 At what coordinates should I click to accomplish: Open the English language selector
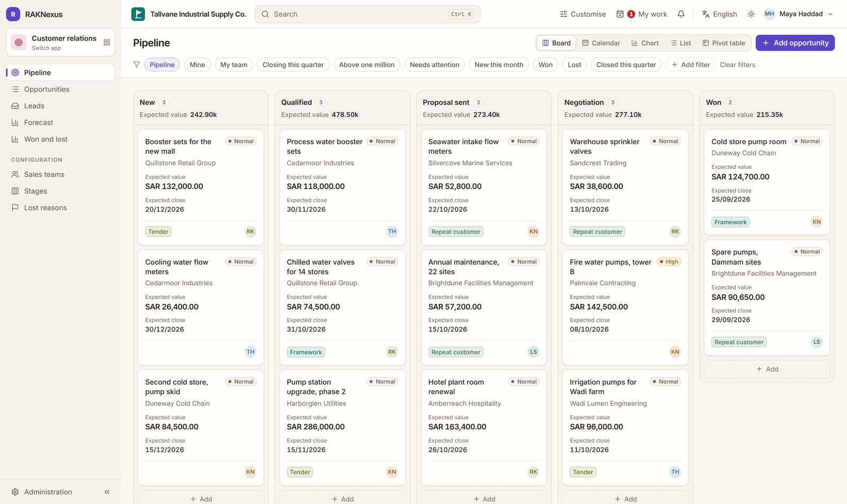tap(719, 14)
